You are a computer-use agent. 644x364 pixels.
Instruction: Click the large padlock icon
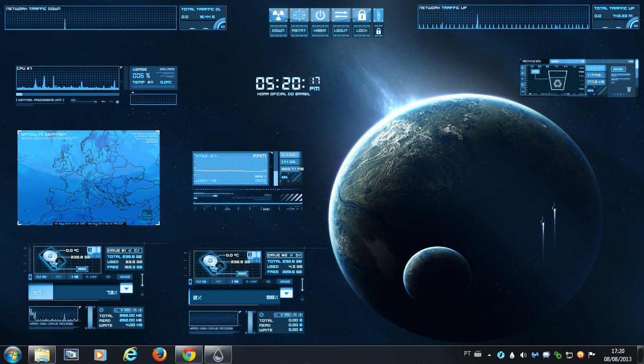(362, 15)
